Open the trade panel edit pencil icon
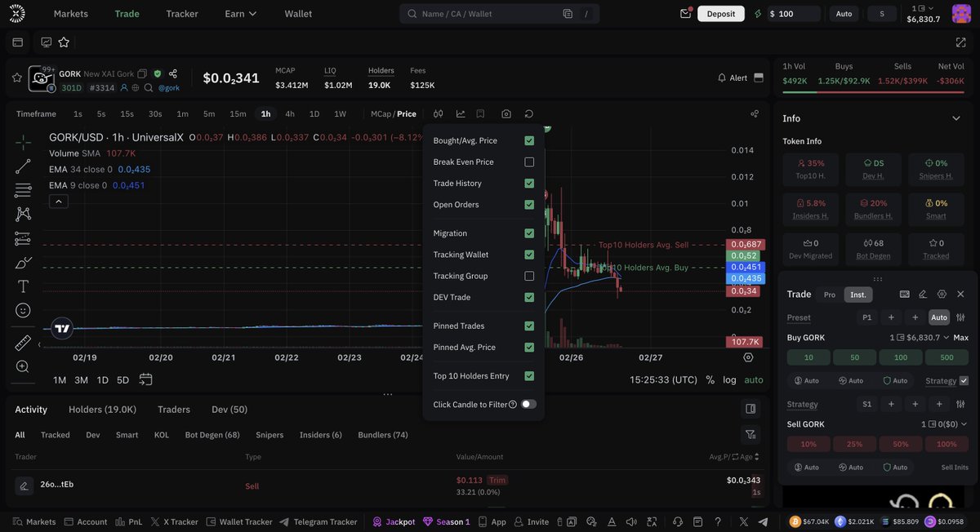This screenshot has width=980, height=532. click(x=923, y=294)
